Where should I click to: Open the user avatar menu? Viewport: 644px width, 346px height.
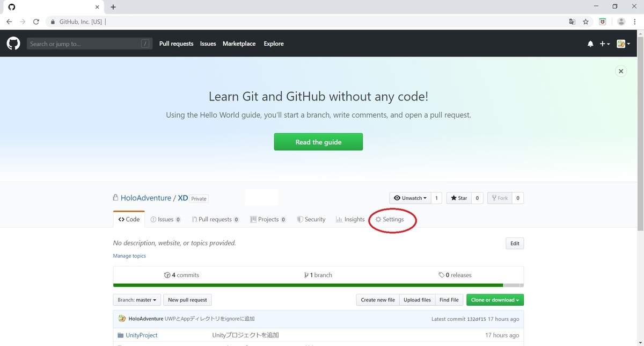(x=623, y=44)
